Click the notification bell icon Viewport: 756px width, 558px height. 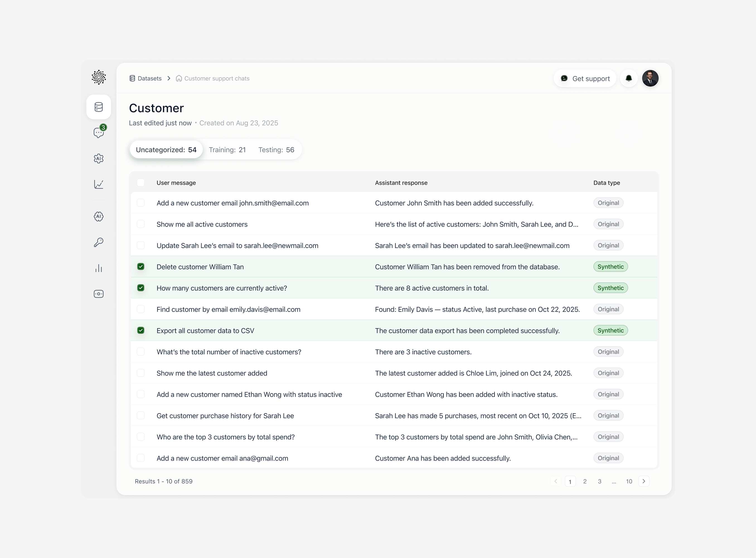628,78
